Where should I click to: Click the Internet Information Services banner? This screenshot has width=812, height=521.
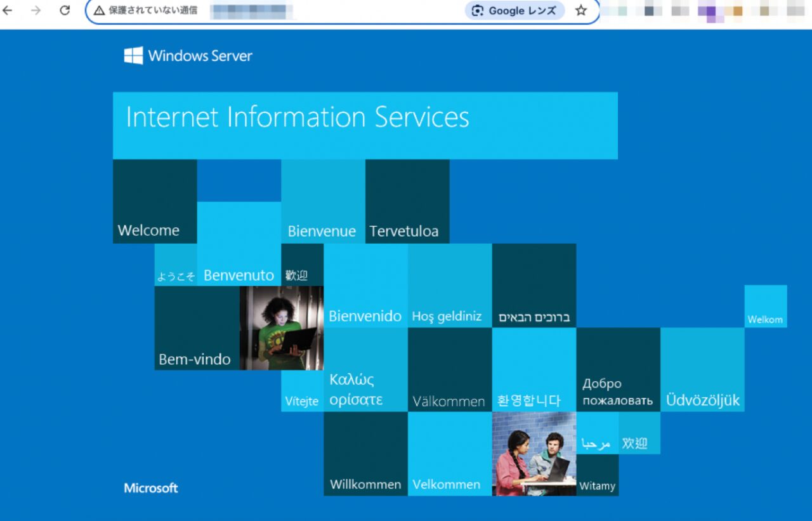tap(365, 126)
